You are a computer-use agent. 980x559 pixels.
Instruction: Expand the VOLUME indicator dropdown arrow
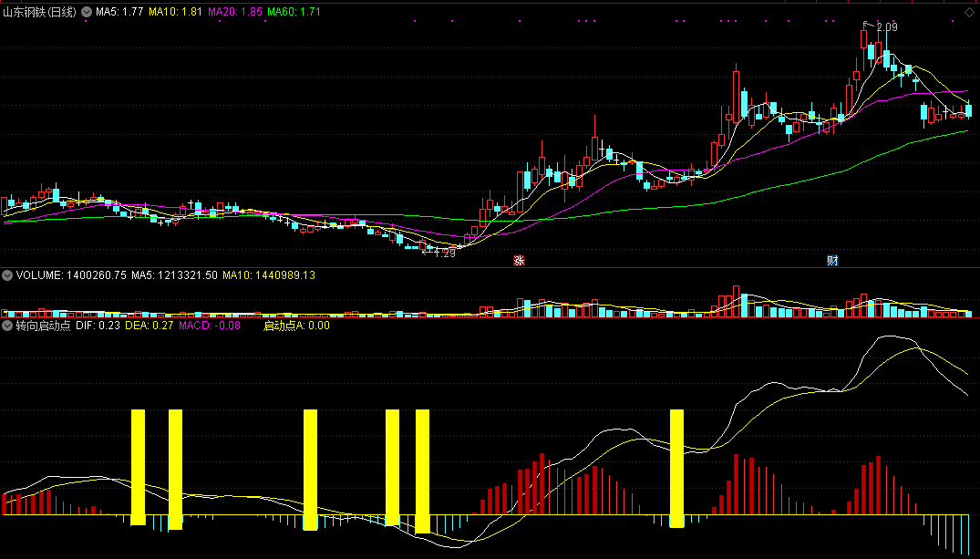pos(7,275)
